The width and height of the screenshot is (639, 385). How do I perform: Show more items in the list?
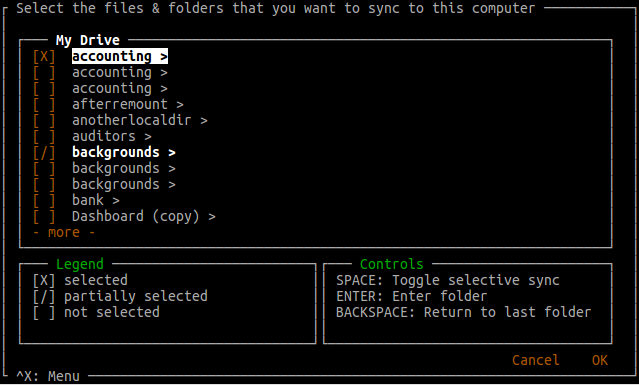pyautogui.click(x=64, y=233)
